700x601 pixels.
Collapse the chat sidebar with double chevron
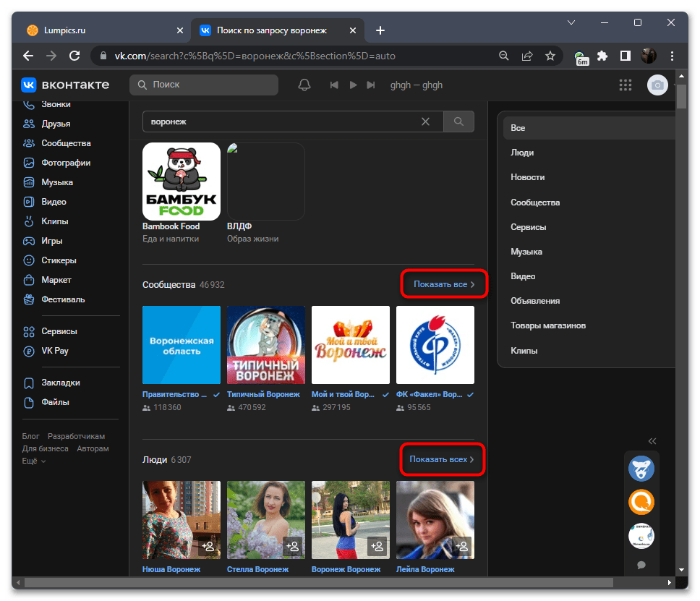tap(652, 441)
